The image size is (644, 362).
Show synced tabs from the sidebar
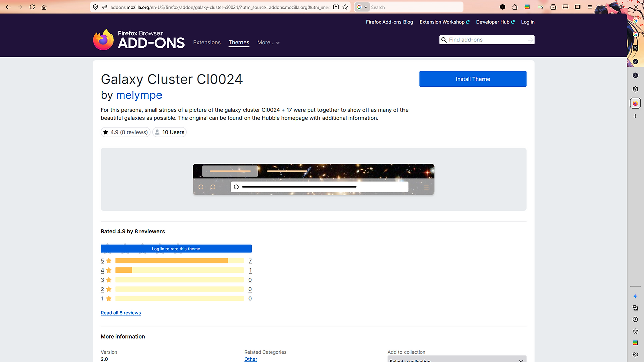[635, 308]
